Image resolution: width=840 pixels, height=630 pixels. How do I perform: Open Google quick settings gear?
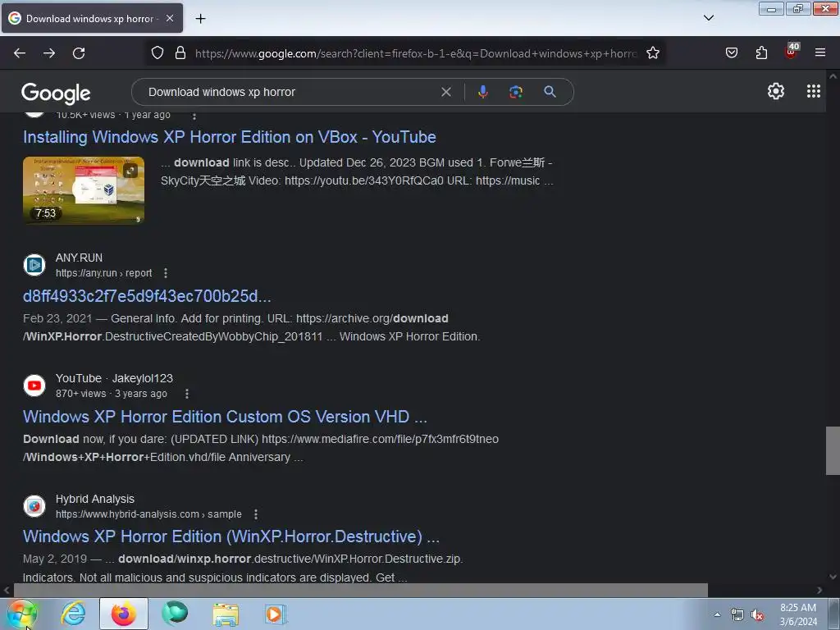(776, 92)
